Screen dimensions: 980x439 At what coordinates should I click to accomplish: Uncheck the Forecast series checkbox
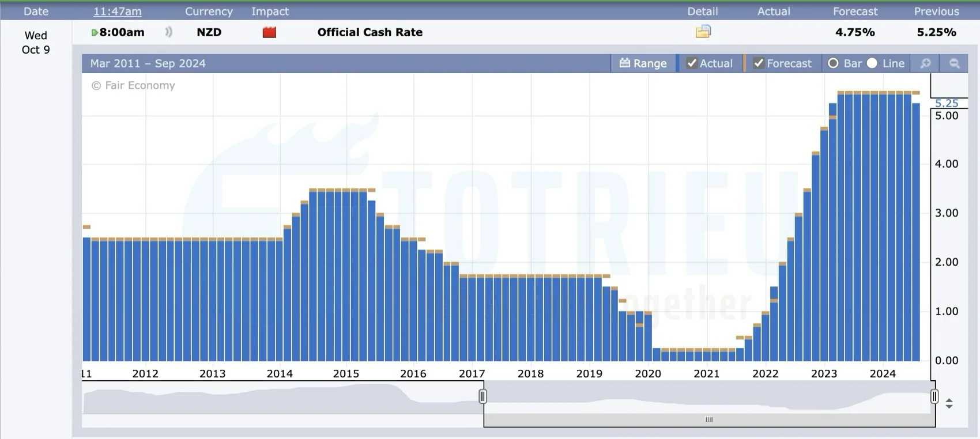click(x=759, y=63)
